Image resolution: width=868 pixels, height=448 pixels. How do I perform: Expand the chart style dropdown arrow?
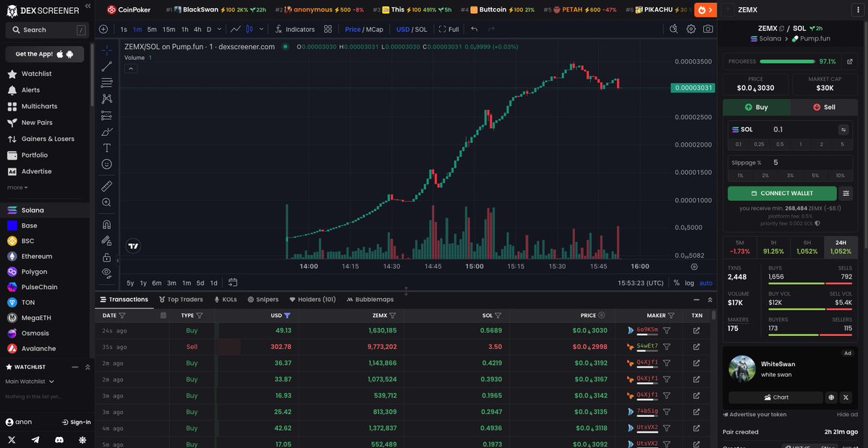click(x=262, y=29)
